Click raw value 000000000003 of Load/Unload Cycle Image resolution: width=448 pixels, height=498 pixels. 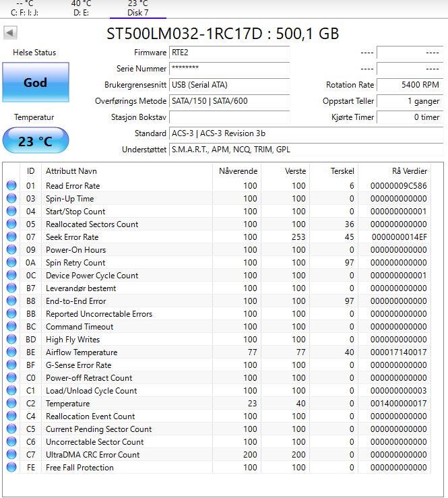[x=398, y=391]
